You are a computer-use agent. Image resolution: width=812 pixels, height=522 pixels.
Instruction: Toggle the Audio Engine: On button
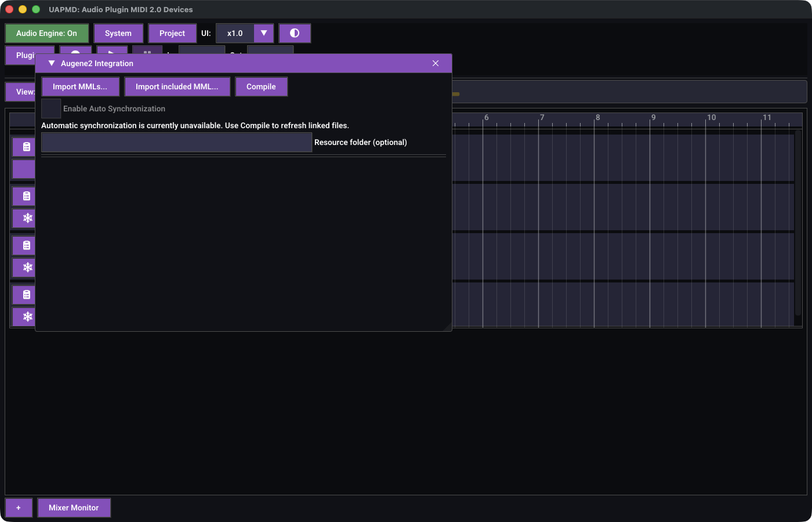coord(46,33)
